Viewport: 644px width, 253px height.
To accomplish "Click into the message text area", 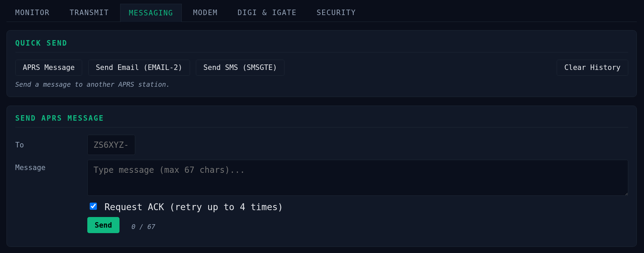I will 357,178.
